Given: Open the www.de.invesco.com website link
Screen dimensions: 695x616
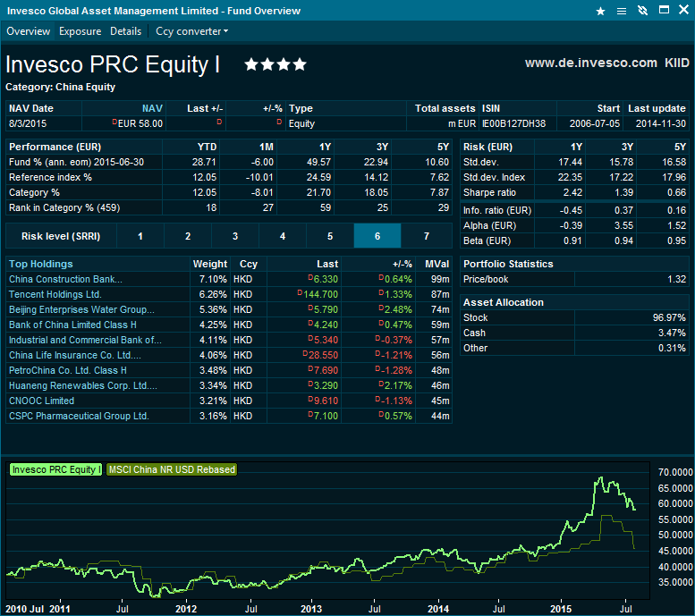Looking at the screenshot, I should 591,63.
